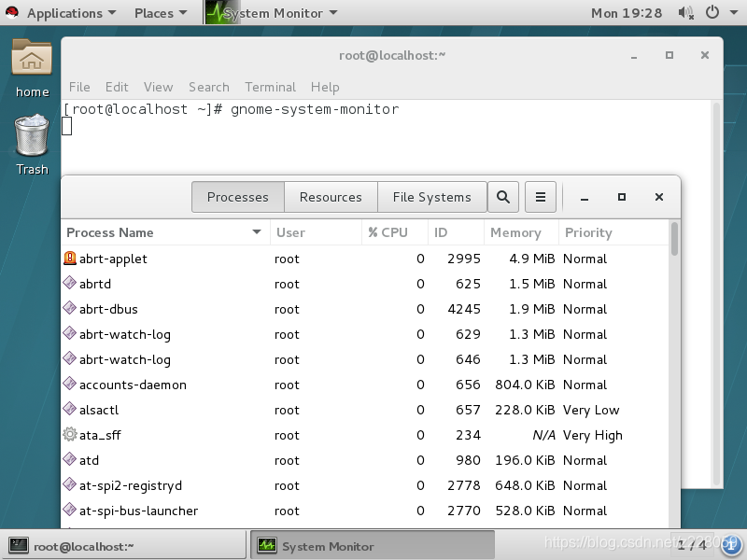
Task: Expand the system status menu arrow
Action: [x=734, y=13]
